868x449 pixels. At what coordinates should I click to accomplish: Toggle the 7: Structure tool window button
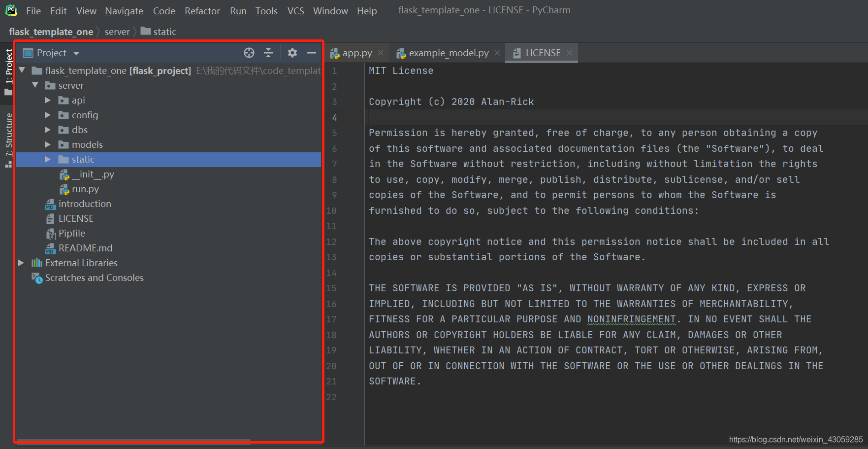point(8,140)
